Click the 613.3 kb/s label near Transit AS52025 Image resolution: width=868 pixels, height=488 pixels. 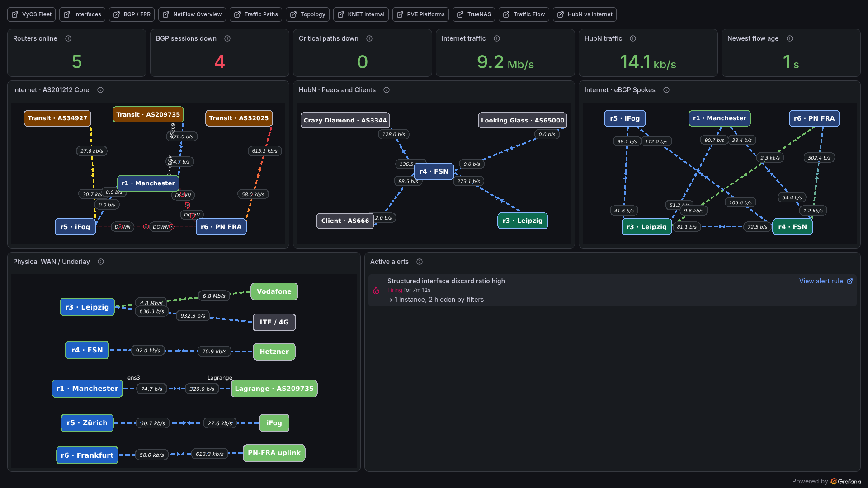(265, 151)
